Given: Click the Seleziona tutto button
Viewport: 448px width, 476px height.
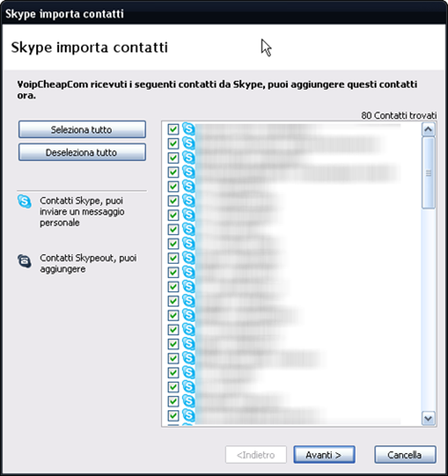Looking at the screenshot, I should pyautogui.click(x=82, y=130).
